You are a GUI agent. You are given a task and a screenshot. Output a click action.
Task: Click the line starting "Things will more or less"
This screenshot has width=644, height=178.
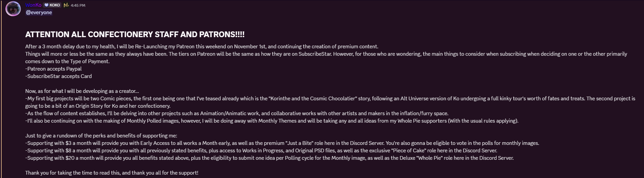click(x=326, y=54)
